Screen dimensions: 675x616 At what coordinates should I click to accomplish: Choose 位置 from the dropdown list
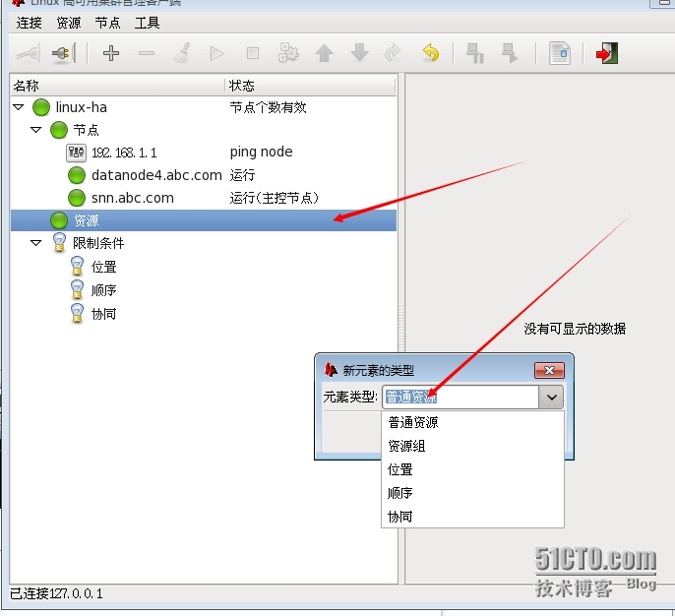(x=472, y=469)
